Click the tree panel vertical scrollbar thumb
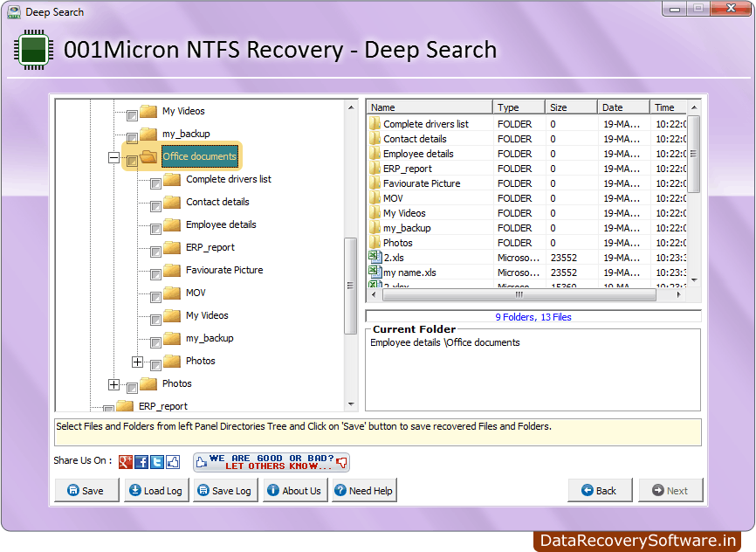Image resolution: width=756 pixels, height=552 pixels. [x=351, y=286]
